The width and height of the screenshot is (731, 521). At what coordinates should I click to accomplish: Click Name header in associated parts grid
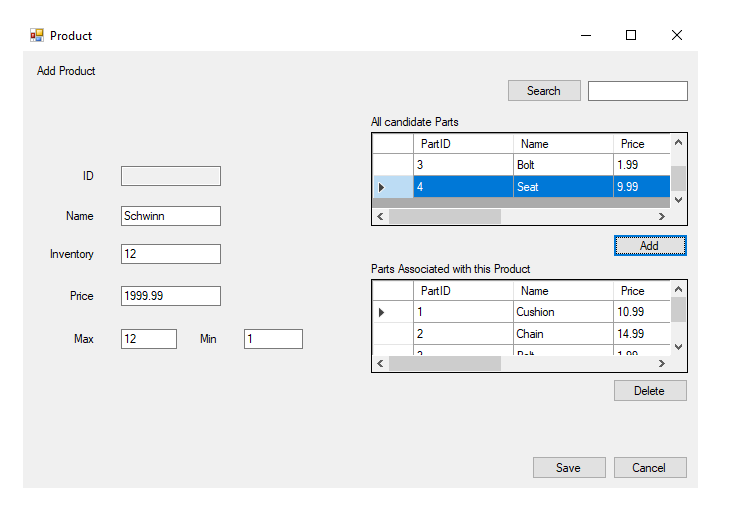[563, 291]
